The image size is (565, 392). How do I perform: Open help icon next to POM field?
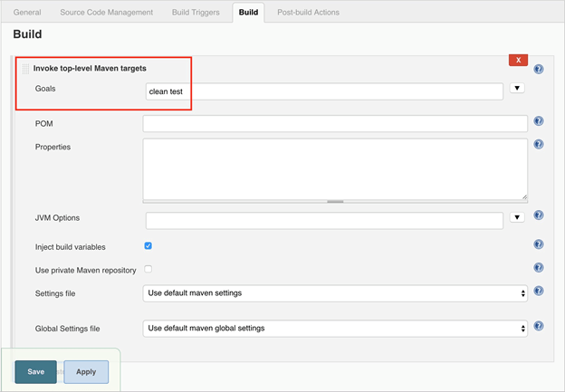pyautogui.click(x=538, y=121)
